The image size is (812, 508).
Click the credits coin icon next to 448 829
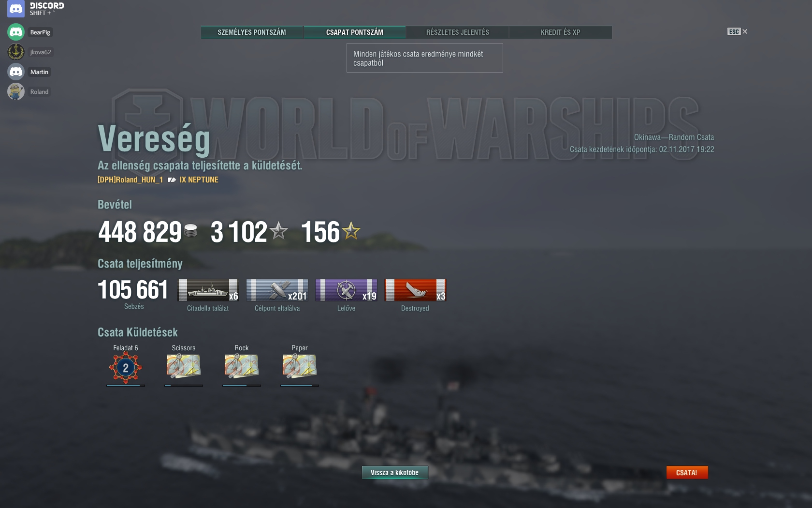(x=191, y=231)
